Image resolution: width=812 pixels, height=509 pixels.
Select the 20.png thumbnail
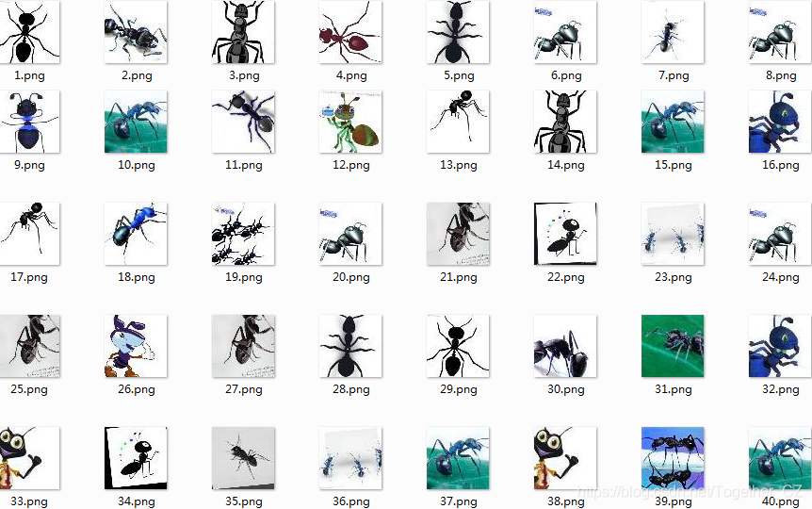350,234
